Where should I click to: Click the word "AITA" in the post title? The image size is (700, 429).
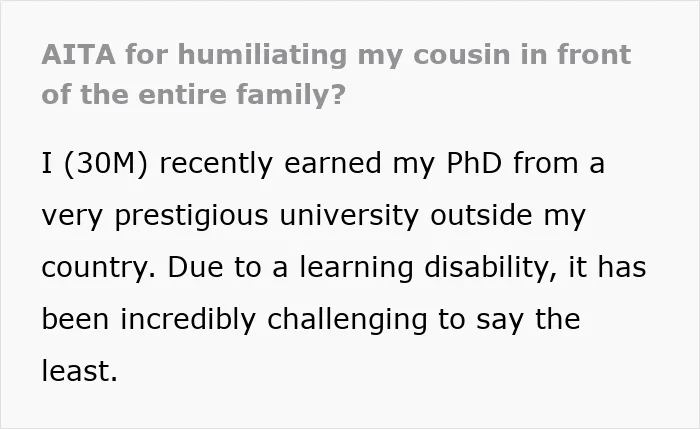[x=79, y=54]
